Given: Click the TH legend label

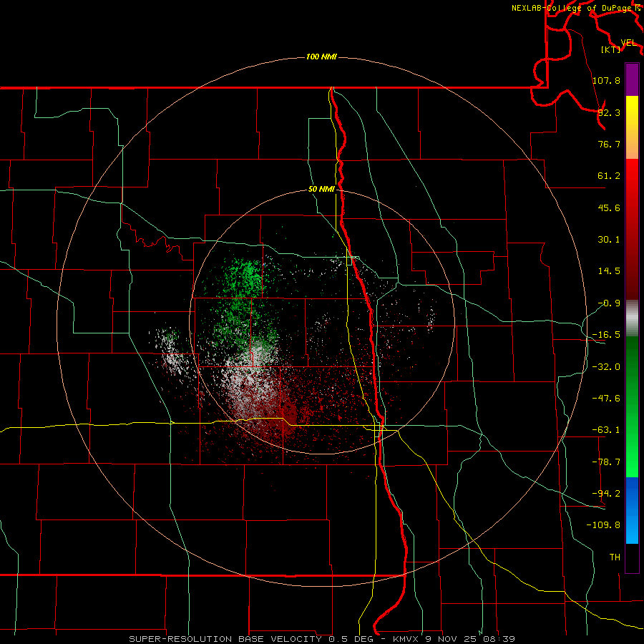Looking at the screenshot, I should pos(615,557).
